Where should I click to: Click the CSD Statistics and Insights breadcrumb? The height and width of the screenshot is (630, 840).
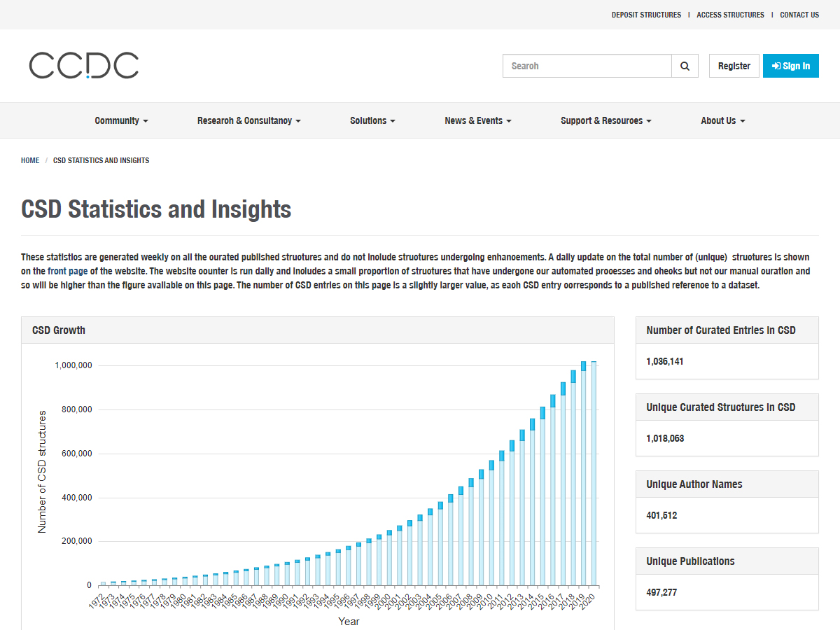[x=101, y=160]
